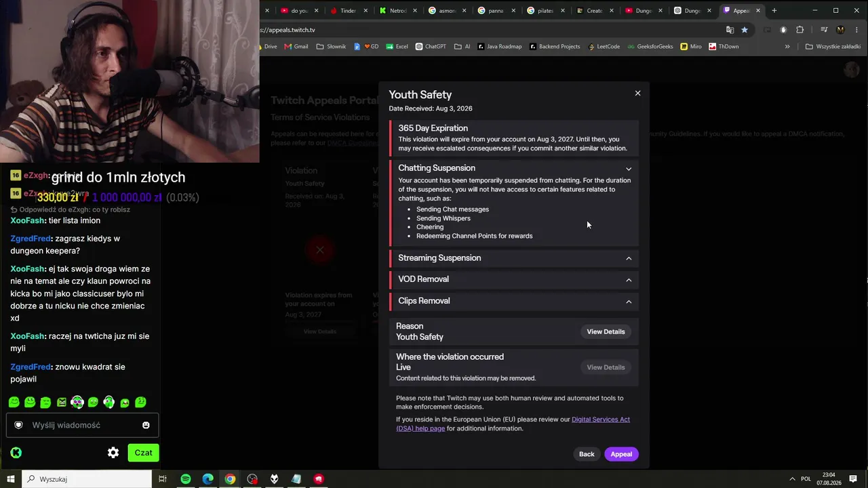View Details for the Youth Safety reason
This screenshot has height=488, width=868.
coord(606,331)
